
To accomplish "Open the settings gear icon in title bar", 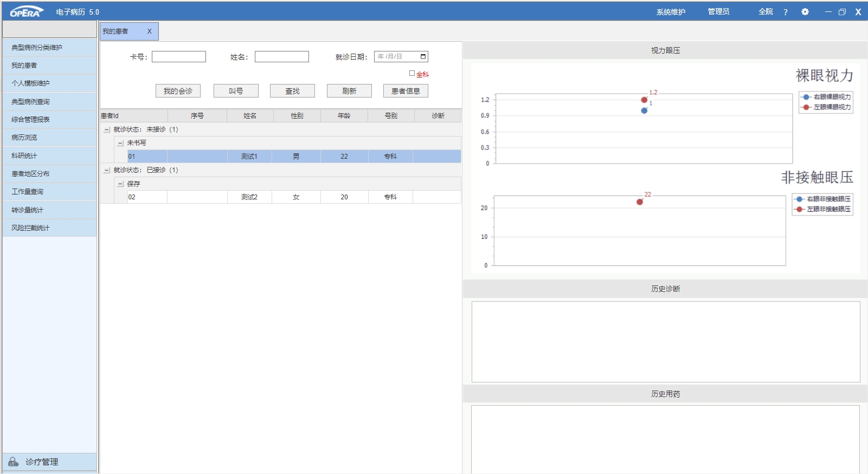I will (805, 11).
